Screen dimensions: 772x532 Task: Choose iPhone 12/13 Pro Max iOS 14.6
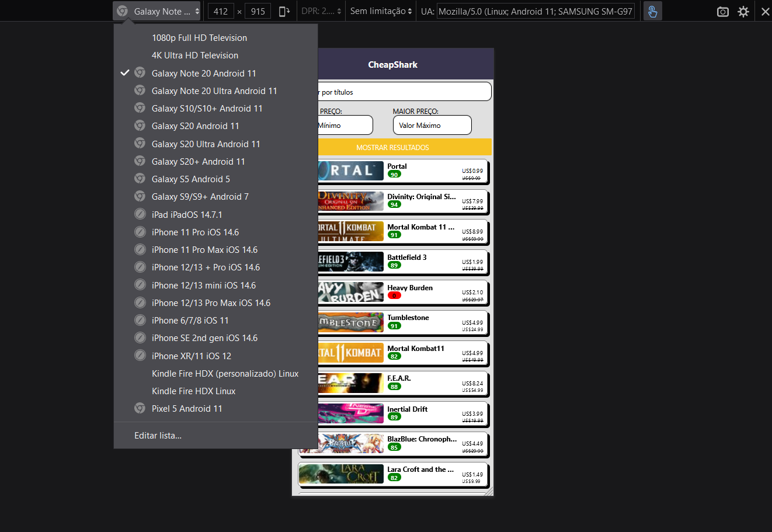[215, 303]
